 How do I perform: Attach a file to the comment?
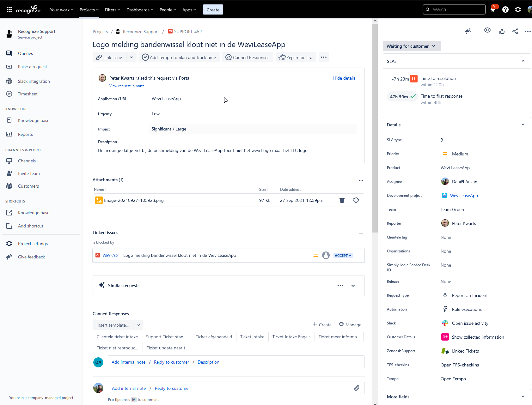click(357, 388)
